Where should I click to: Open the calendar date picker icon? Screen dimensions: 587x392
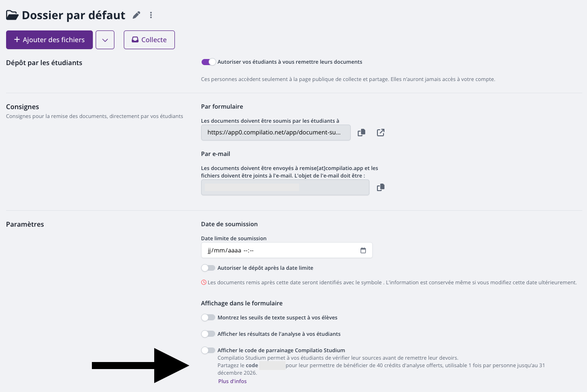(x=363, y=251)
